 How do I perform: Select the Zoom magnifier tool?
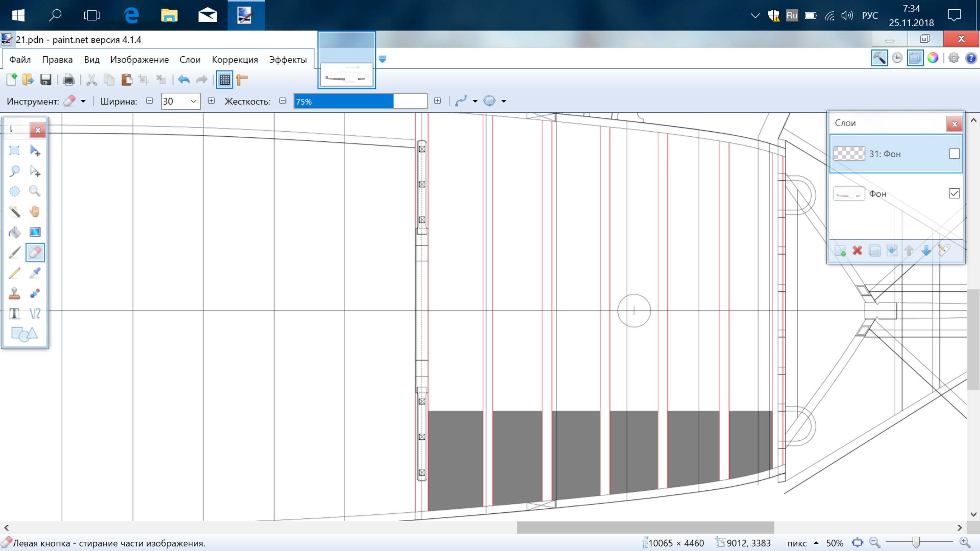click(35, 191)
